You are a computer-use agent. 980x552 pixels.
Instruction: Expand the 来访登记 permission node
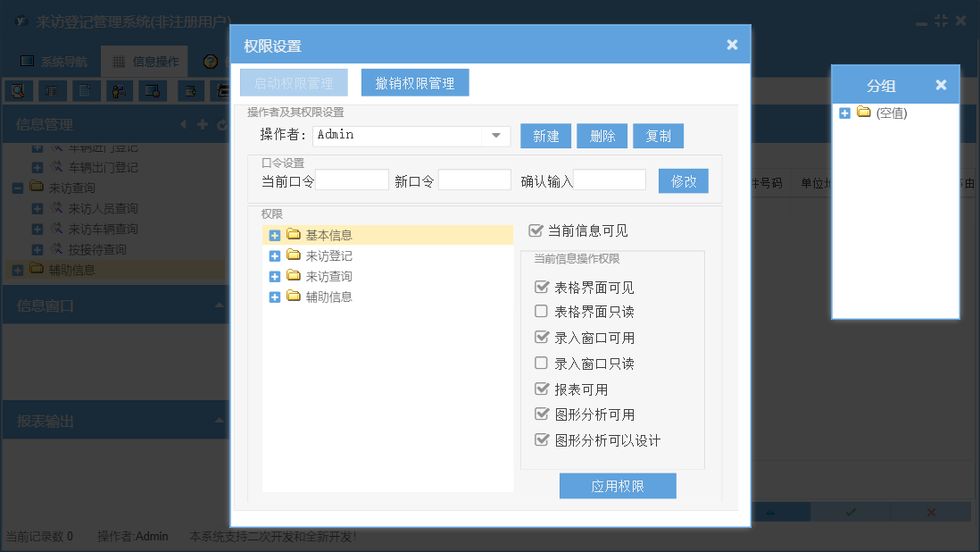[275, 255]
